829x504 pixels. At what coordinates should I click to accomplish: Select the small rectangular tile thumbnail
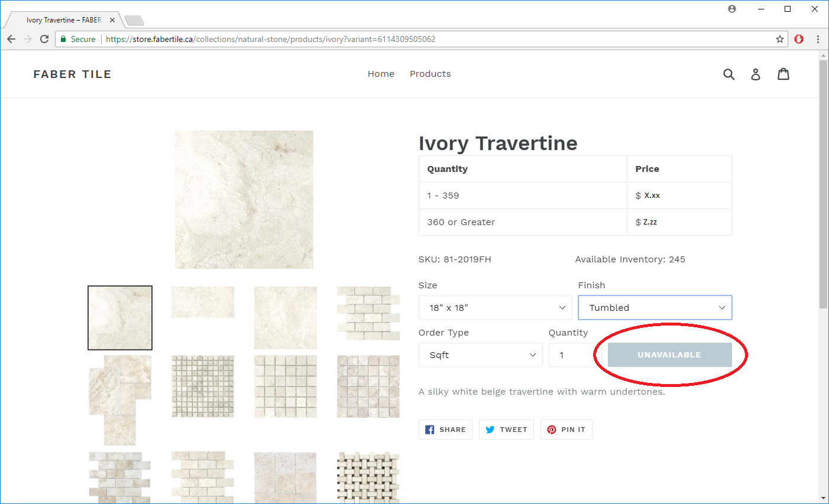pyautogui.click(x=203, y=303)
